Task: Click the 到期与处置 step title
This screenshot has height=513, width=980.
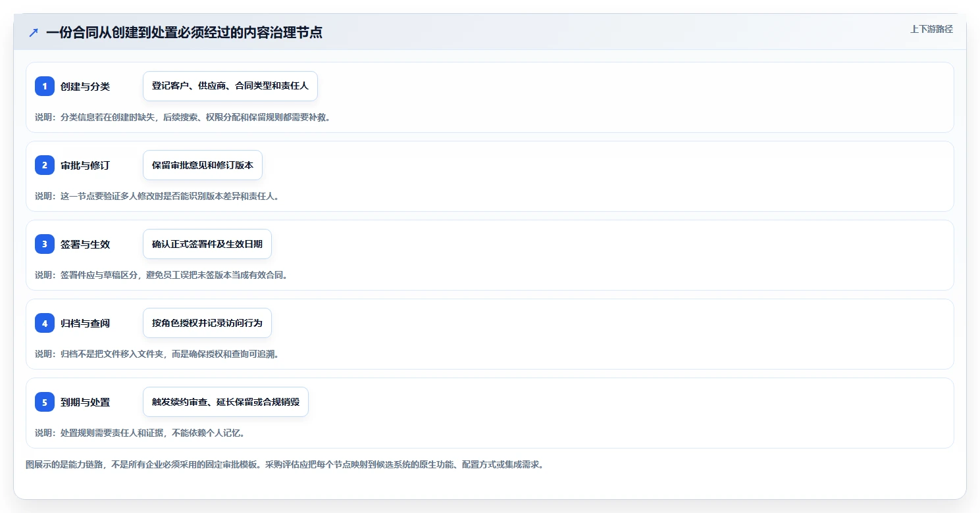Action: 86,402
